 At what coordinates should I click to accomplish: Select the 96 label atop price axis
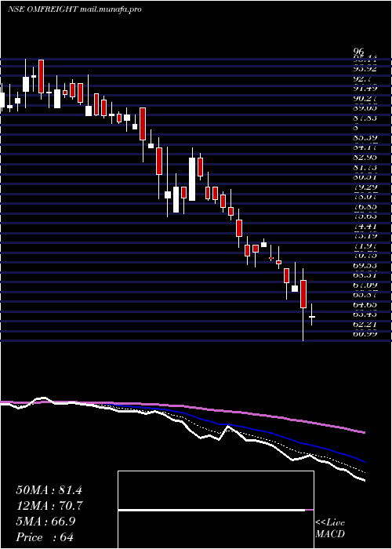(359, 52)
